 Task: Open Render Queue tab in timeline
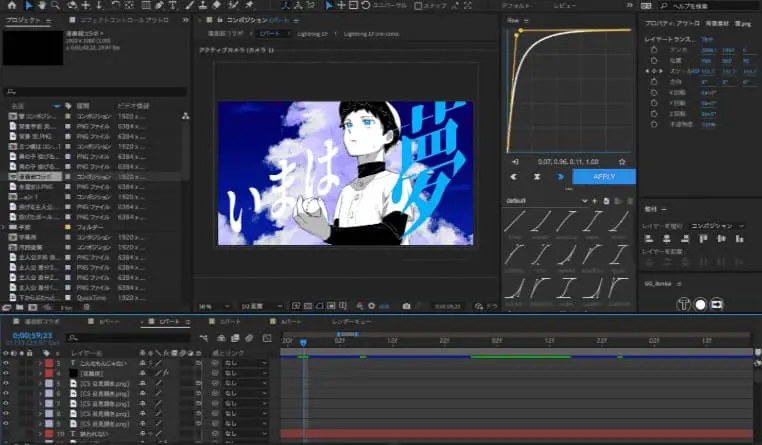tap(351, 322)
